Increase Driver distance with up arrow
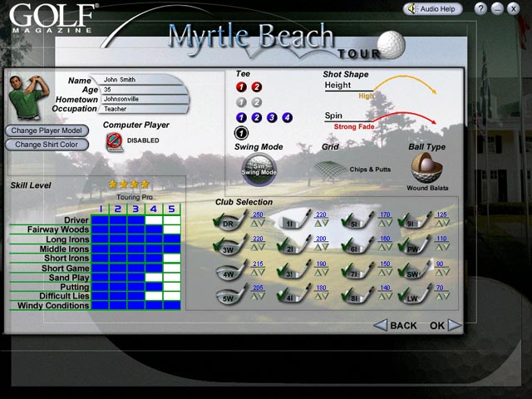Viewport: 532px width, 399px height. click(254, 223)
